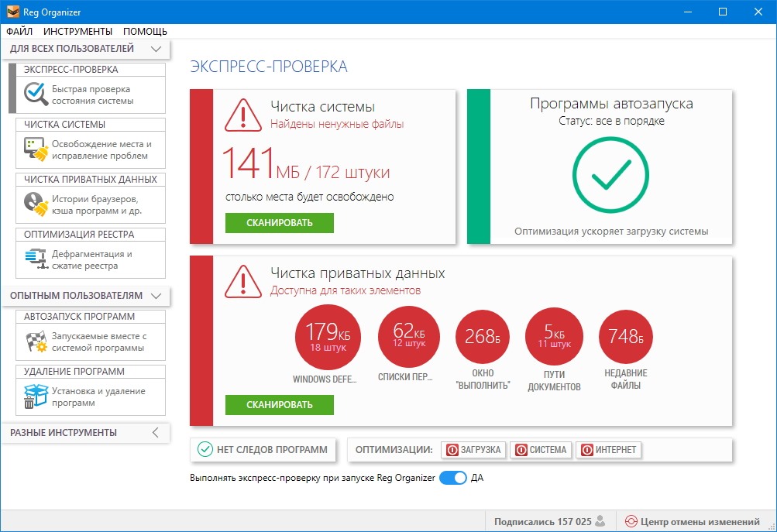This screenshot has width=777, height=532.
Task: Click СКАНИРОВАТЬ under Чистка системы
Action: 280,223
